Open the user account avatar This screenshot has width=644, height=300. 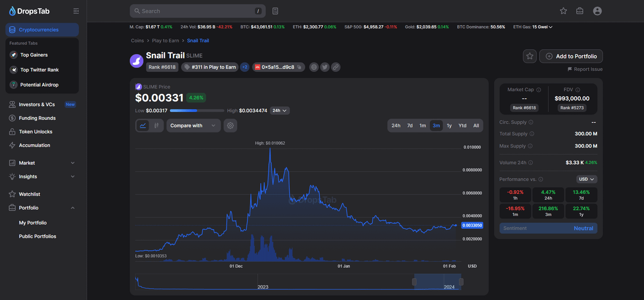tap(597, 11)
